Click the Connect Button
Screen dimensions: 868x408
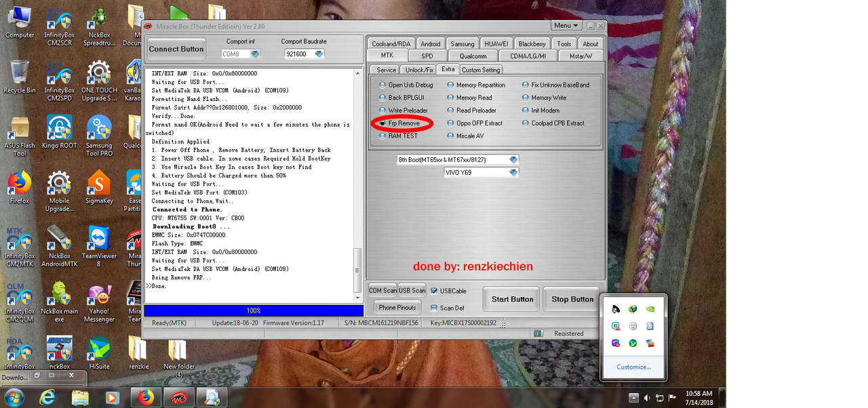point(176,49)
